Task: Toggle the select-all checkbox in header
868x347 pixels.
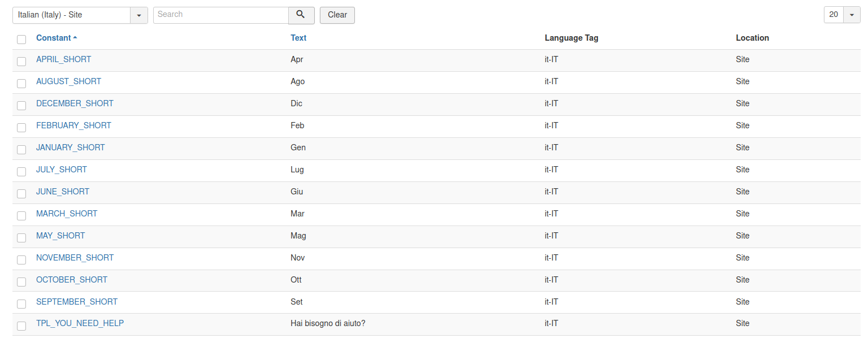Action: pos(21,40)
